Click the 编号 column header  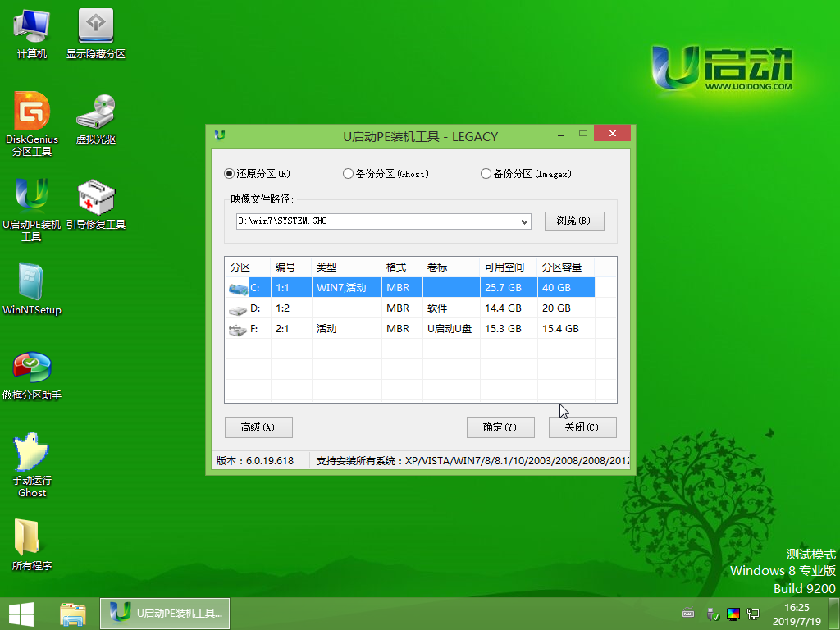tap(291, 267)
